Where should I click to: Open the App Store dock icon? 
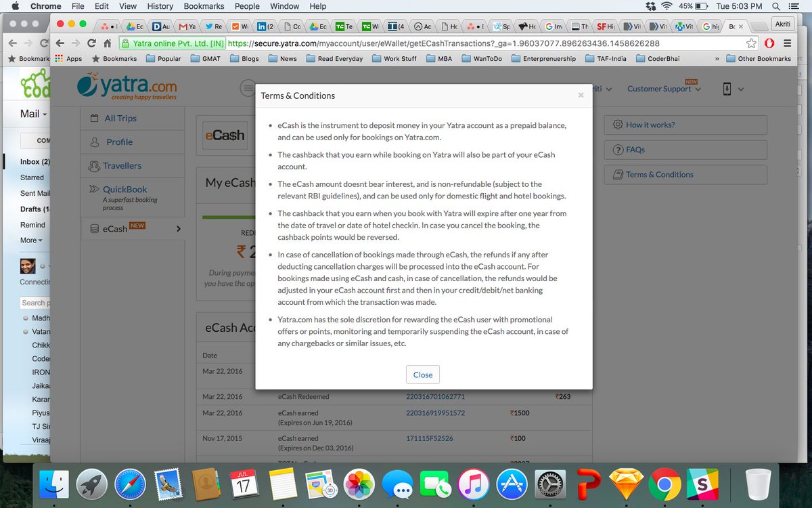coord(512,484)
